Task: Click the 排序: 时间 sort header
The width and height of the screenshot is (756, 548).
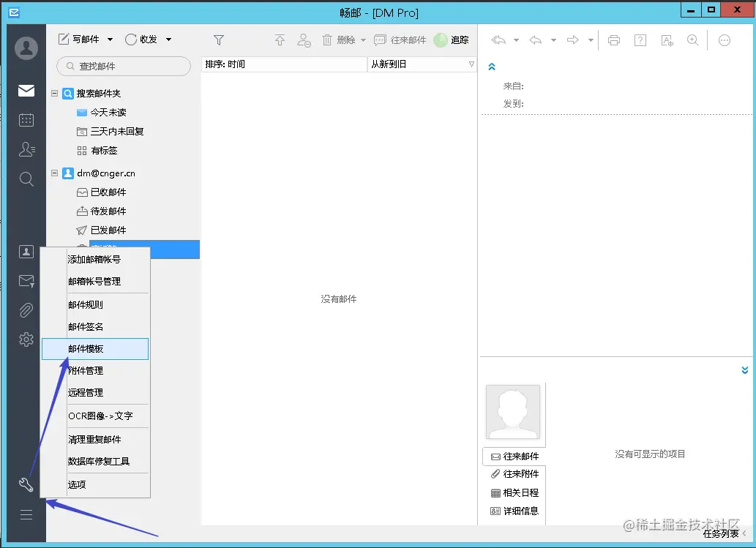Action: point(284,64)
